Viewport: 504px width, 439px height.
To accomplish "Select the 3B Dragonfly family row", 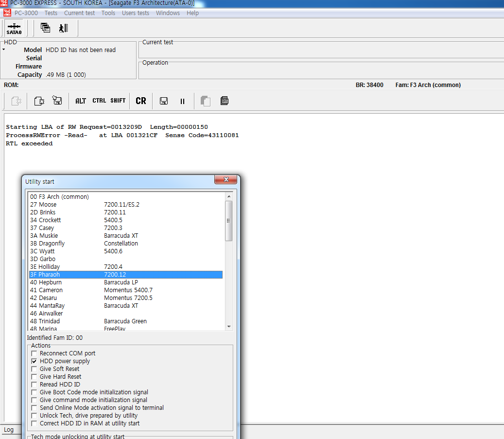I will tap(126, 244).
